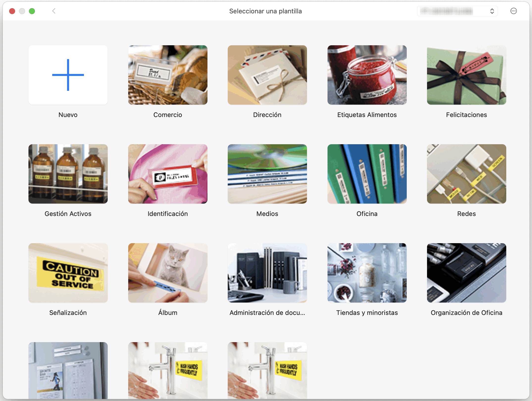This screenshot has height=401, width=532.
Task: Choose the Felicitaciones gift box thumbnail
Action: (x=467, y=75)
